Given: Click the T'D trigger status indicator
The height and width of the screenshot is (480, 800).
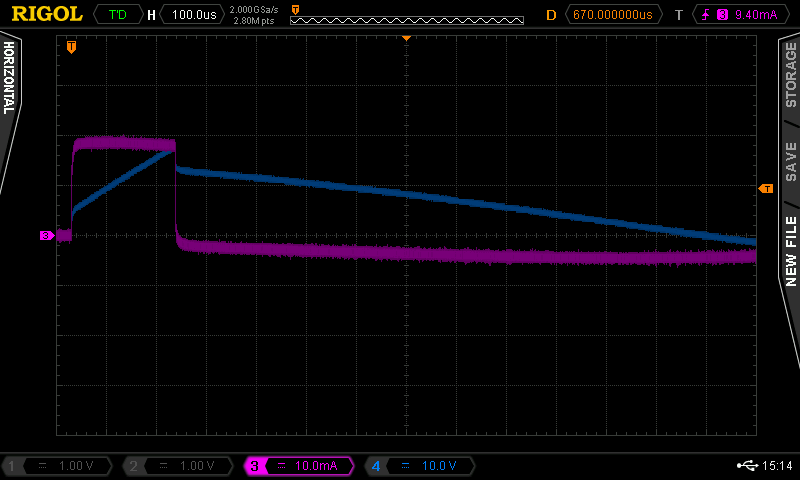Looking at the screenshot, I should 117,15.
